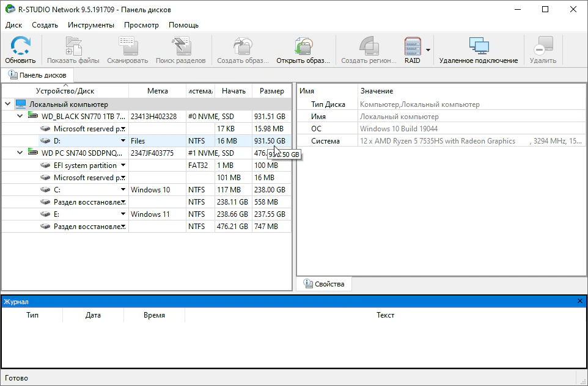Click the Сканировать scan icon
The height and width of the screenshot is (386, 588).
pyautogui.click(x=127, y=47)
